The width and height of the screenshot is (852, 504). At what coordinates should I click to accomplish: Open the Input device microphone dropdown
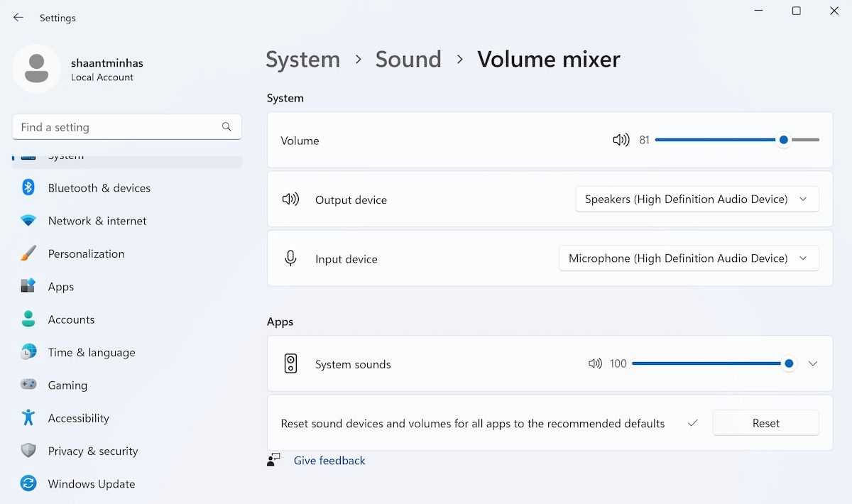(x=689, y=258)
